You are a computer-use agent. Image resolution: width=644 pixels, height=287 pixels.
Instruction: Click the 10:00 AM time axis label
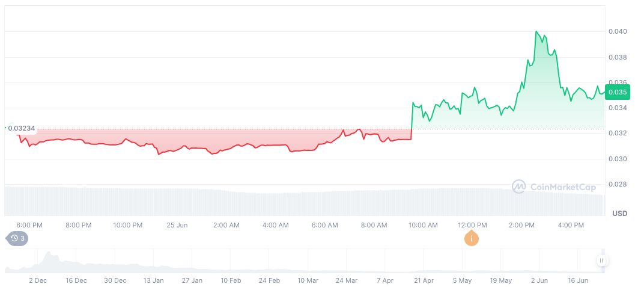423,225
